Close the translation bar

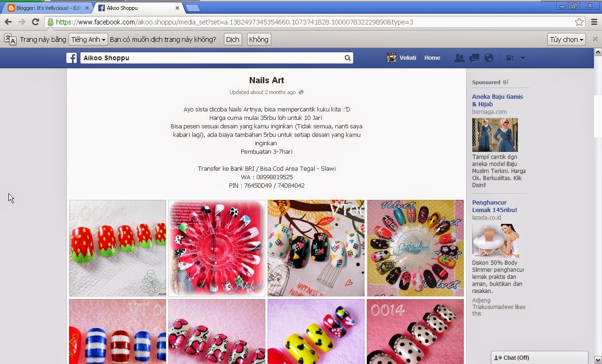595,40
